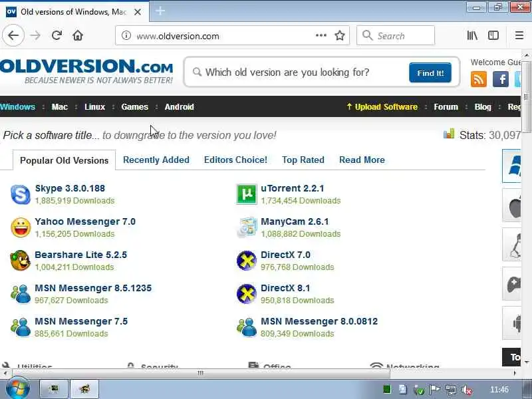Click the address bar URL

coord(178,36)
